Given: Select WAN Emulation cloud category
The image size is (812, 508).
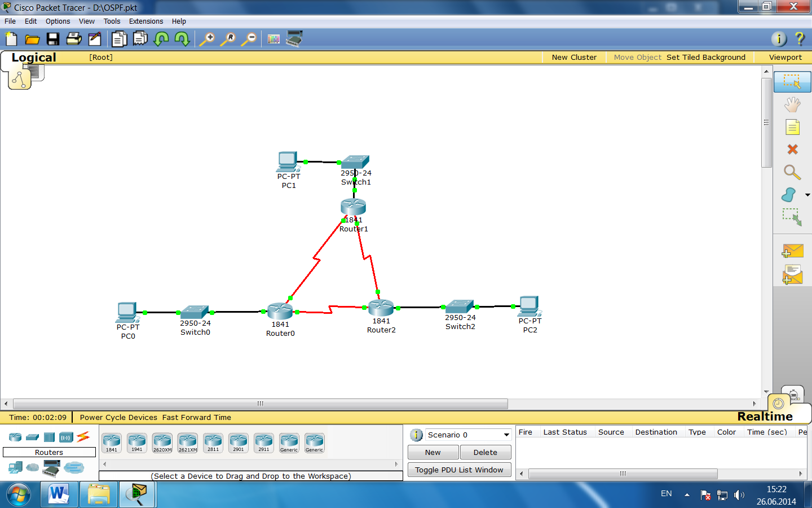Looking at the screenshot, I should tap(33, 467).
